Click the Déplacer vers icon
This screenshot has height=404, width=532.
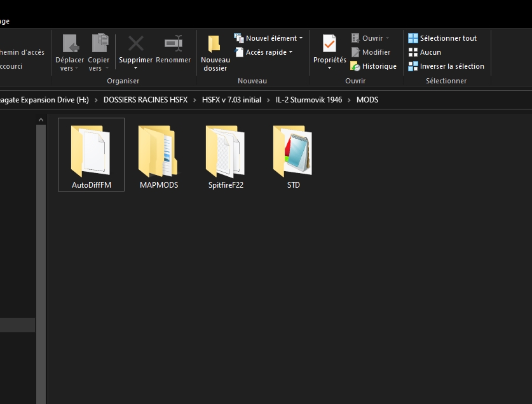[x=71, y=43]
